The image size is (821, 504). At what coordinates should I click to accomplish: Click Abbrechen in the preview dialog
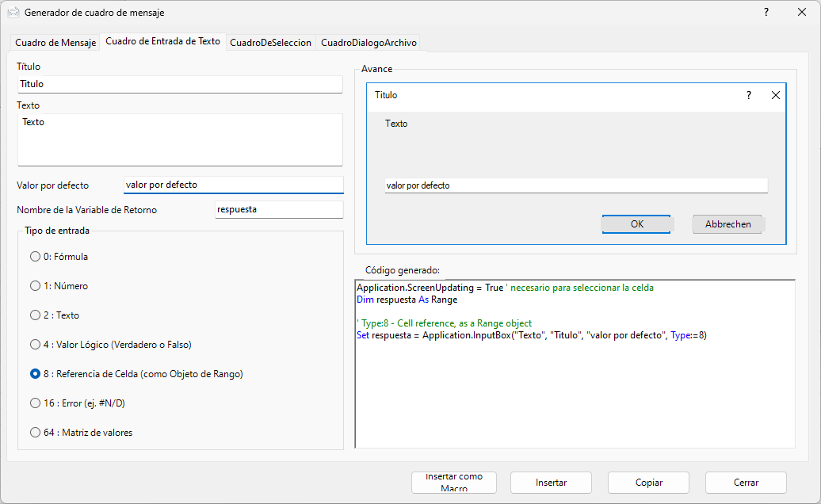727,224
